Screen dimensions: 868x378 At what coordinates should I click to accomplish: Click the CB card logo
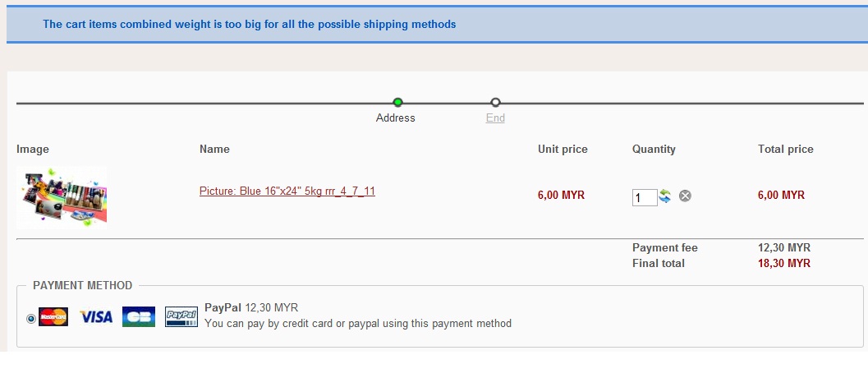tap(139, 317)
